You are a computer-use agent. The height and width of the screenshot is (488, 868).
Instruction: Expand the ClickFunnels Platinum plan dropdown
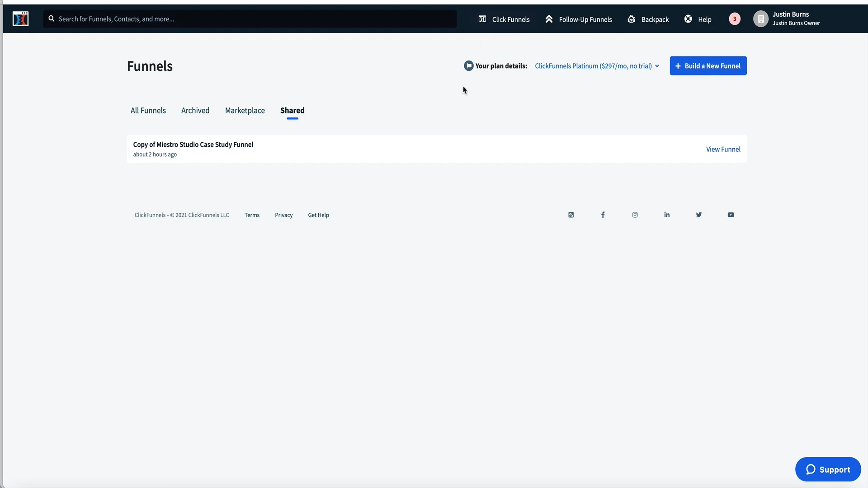pyautogui.click(x=597, y=66)
